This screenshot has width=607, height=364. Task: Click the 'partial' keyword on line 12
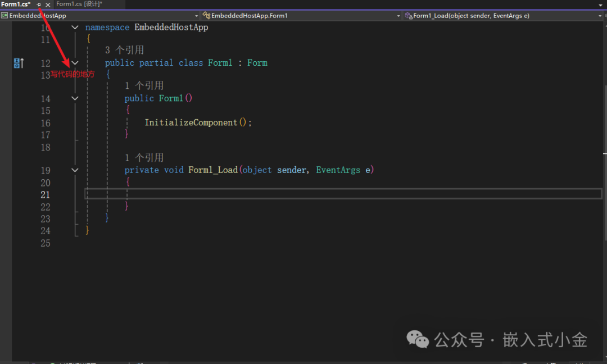tap(156, 63)
